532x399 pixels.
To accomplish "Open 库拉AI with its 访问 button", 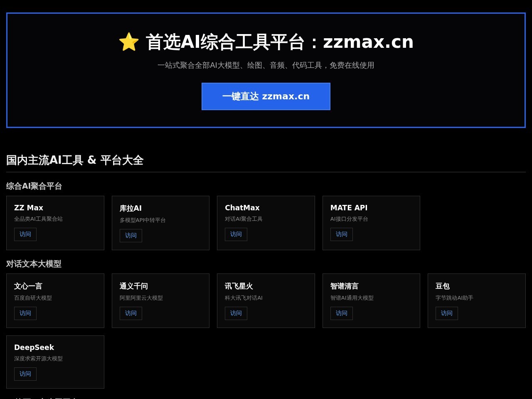I will click(131, 236).
